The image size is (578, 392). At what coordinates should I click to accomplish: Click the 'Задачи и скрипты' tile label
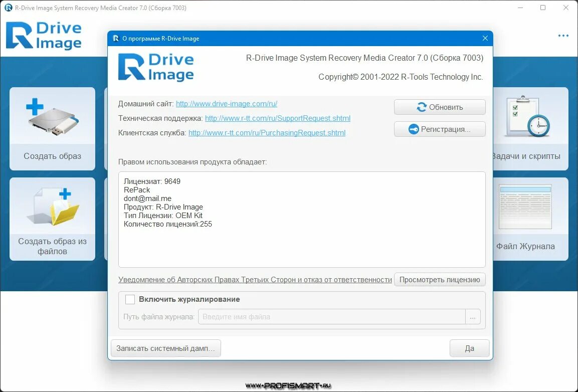click(526, 156)
